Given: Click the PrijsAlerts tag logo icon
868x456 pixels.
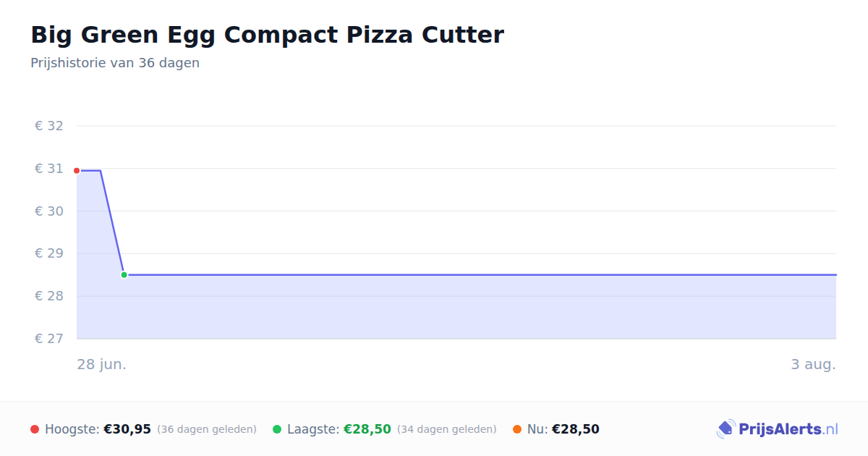Looking at the screenshot, I should [x=726, y=429].
